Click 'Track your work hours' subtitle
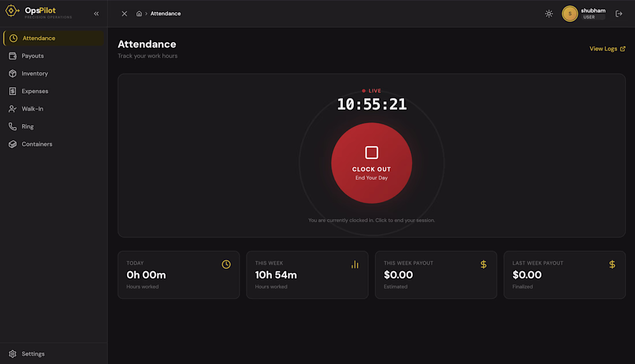The height and width of the screenshot is (364, 635). 147,56
